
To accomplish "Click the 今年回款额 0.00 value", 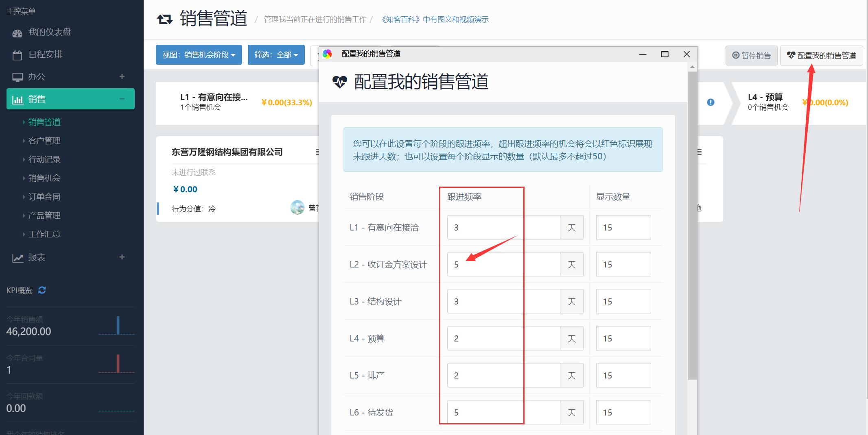I will tap(16, 408).
